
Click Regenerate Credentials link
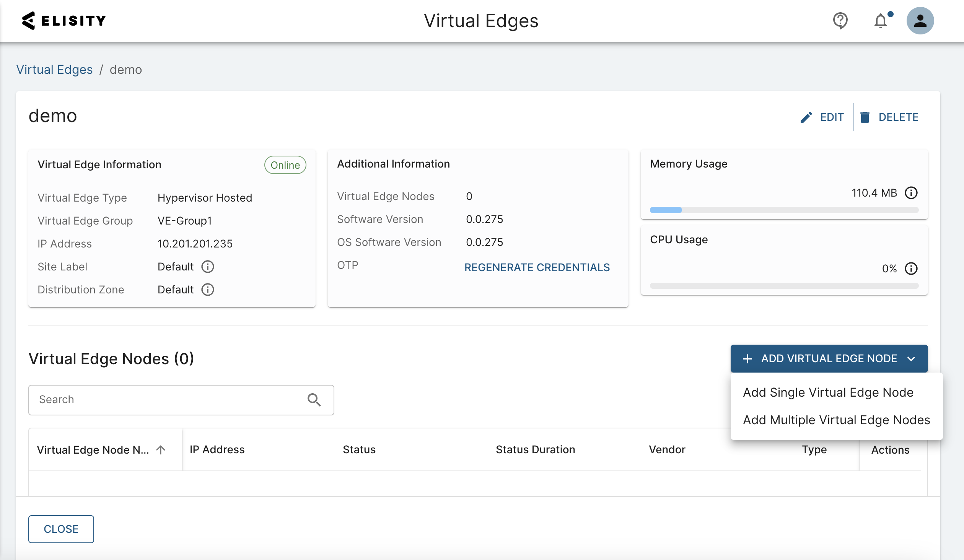coord(537,267)
